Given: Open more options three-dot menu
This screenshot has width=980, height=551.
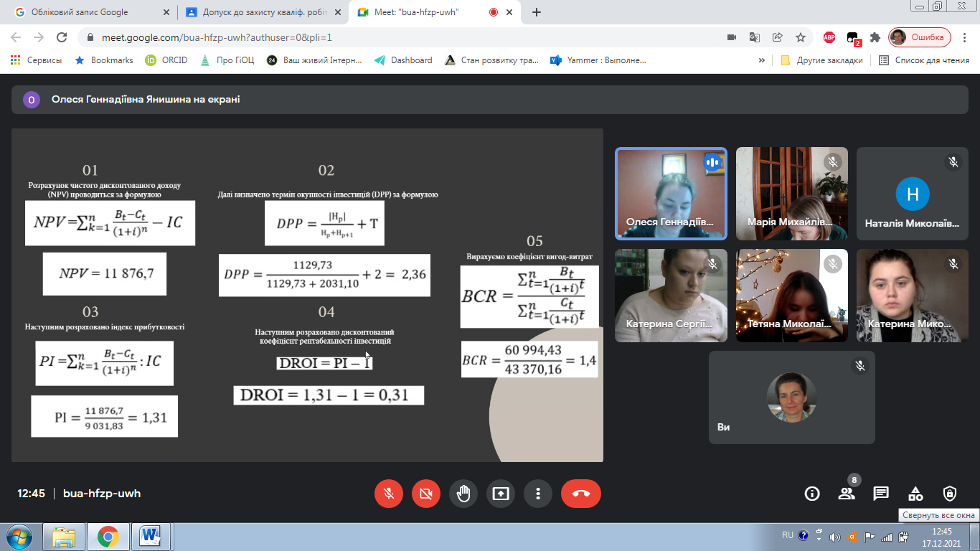Looking at the screenshot, I should click(538, 494).
